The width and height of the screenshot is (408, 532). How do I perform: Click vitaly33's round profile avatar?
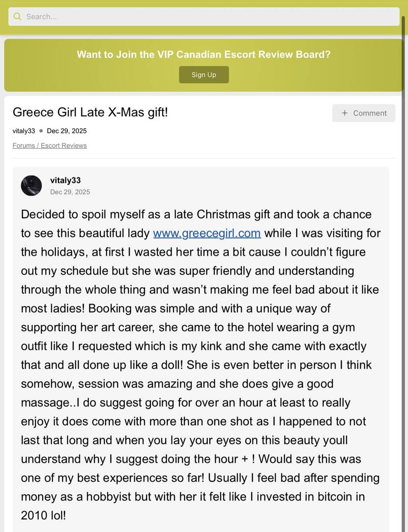[x=31, y=186]
